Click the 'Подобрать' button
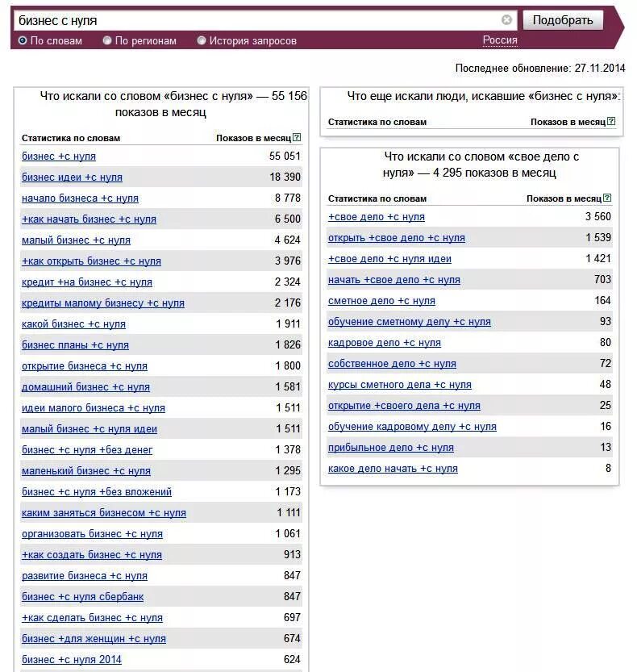 pyautogui.click(x=563, y=20)
